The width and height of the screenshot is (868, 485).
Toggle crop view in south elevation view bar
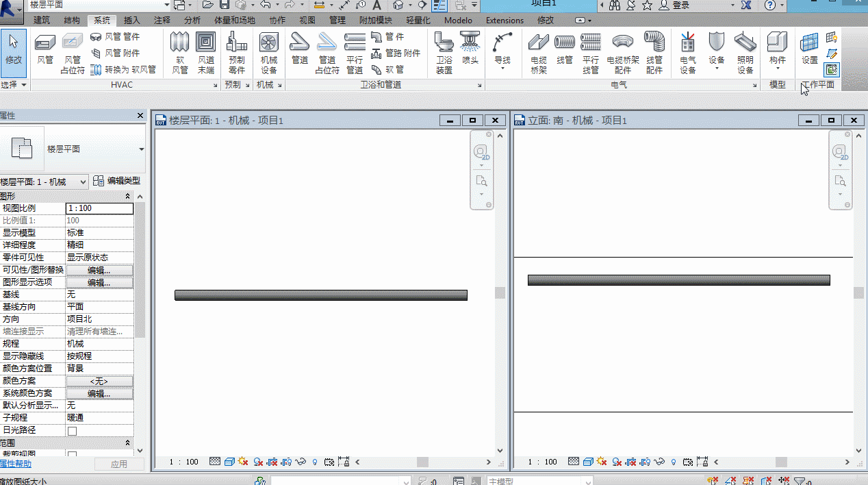631,462
